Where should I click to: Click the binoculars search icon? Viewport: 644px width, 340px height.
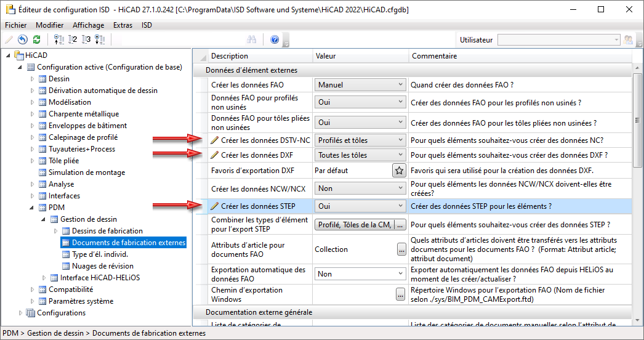coord(251,39)
